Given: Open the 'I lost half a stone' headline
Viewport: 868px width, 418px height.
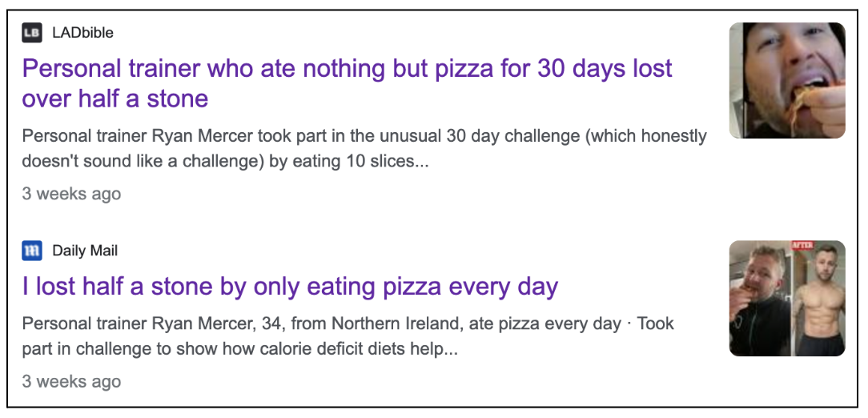Looking at the screenshot, I should (290, 287).
